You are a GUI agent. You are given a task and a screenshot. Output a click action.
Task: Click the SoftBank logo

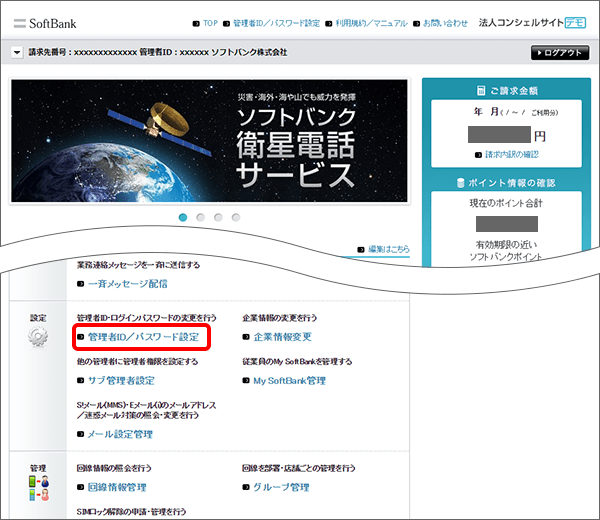pyautogui.click(x=45, y=23)
